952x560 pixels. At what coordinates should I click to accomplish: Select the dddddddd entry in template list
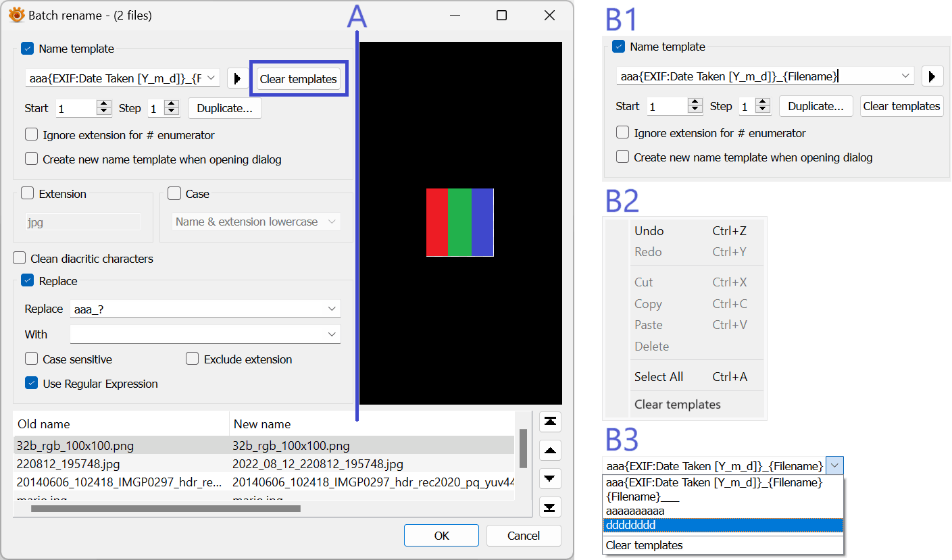(722, 525)
